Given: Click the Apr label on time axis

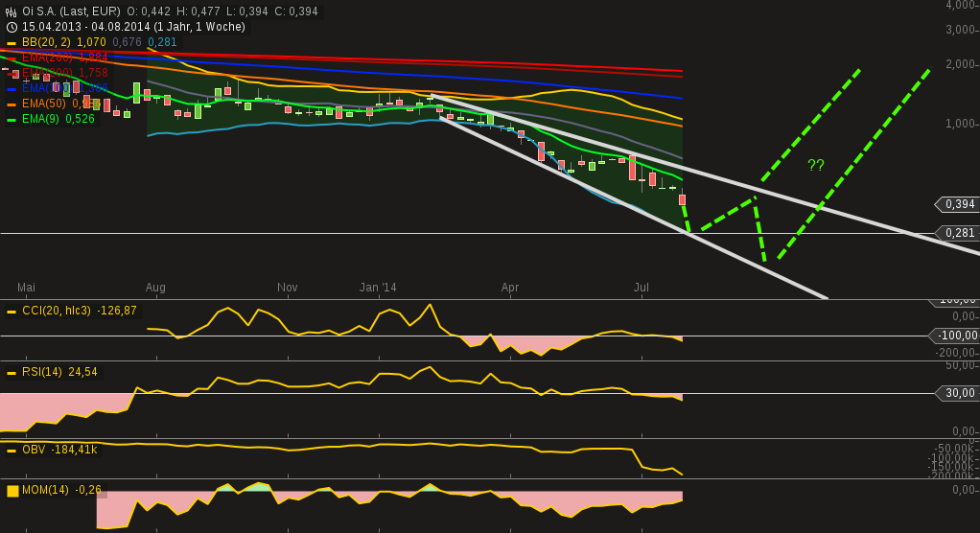Looking at the screenshot, I should tap(510, 288).
